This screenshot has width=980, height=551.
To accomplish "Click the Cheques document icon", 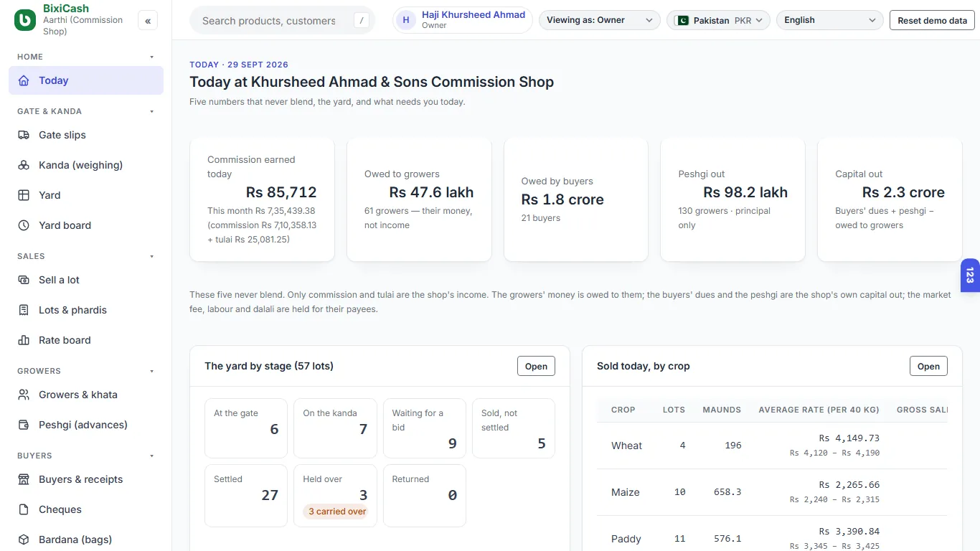I will pyautogui.click(x=24, y=509).
